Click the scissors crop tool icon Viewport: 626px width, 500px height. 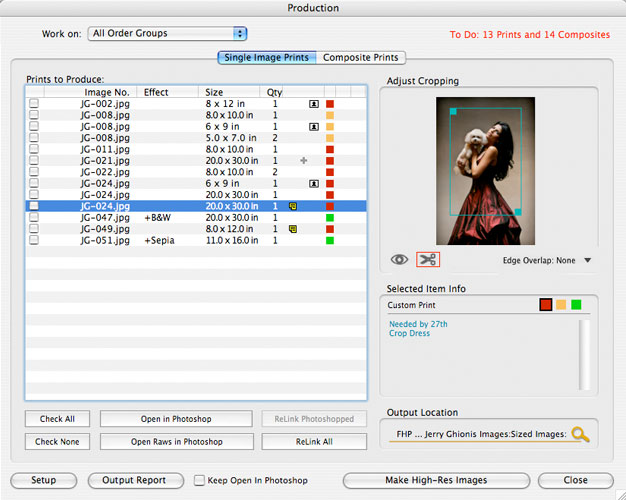[x=428, y=260]
